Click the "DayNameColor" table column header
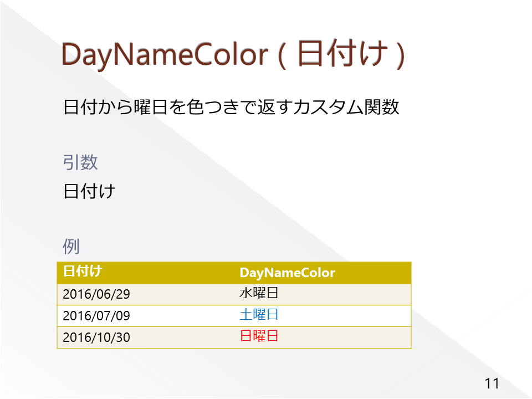 (x=287, y=273)
